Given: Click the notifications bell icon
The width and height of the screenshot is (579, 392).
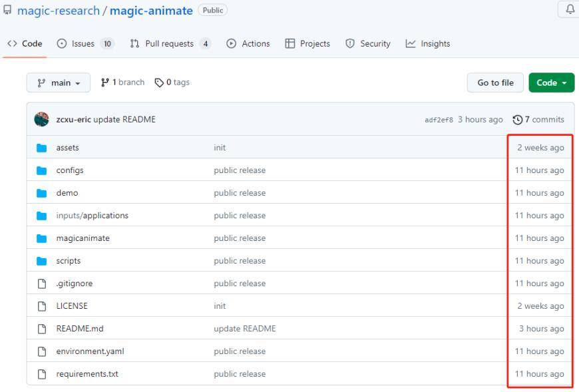Looking at the screenshot, I should pyautogui.click(x=570, y=10).
